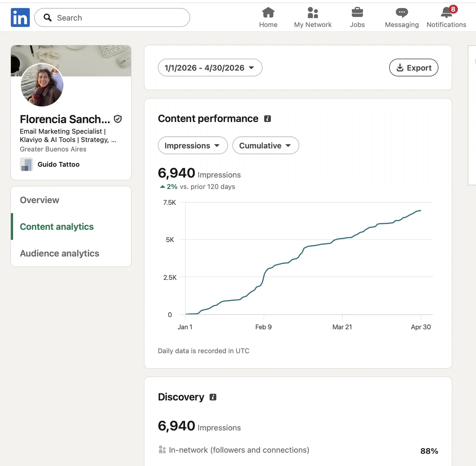Click the 7.5K y-axis label

(x=170, y=202)
